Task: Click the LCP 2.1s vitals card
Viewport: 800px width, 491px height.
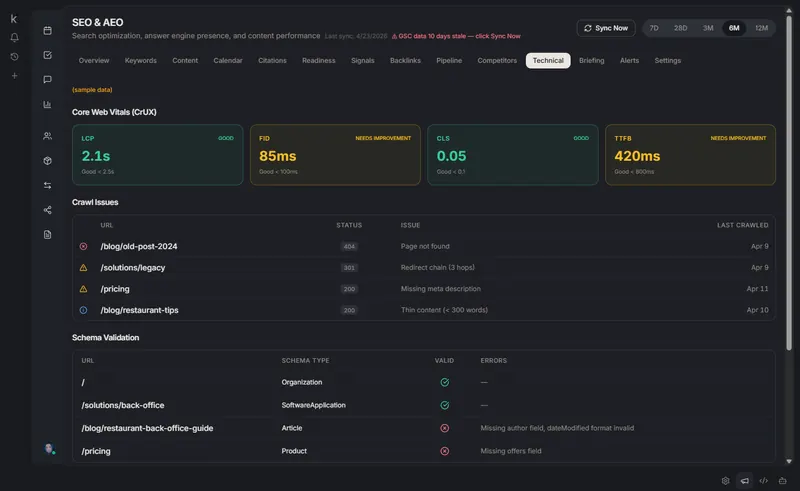Action: [158, 155]
